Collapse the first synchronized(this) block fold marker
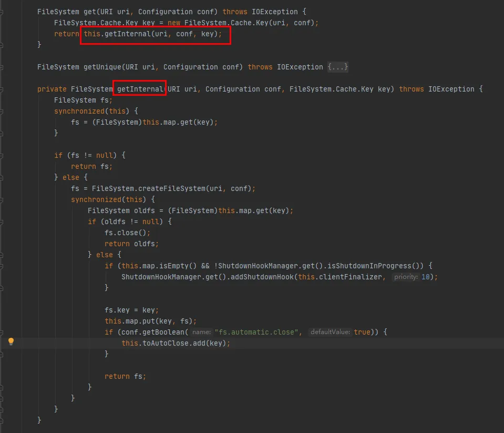This screenshot has width=504, height=433. click(1, 112)
